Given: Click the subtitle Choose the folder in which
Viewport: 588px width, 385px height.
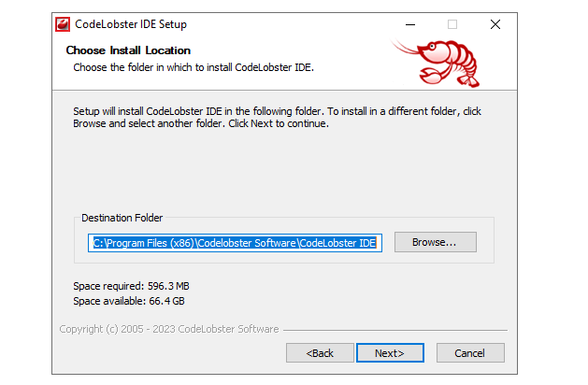Looking at the screenshot, I should tap(194, 67).
